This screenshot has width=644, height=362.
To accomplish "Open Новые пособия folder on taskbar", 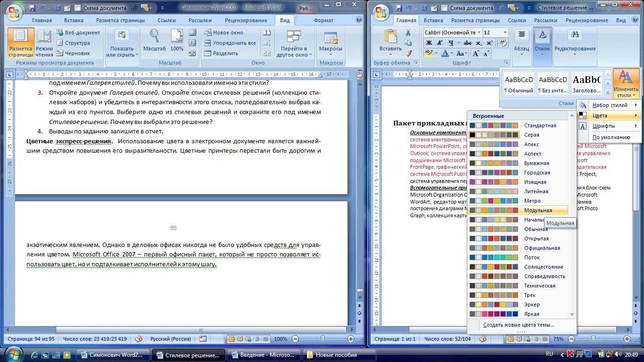I will [339, 355].
